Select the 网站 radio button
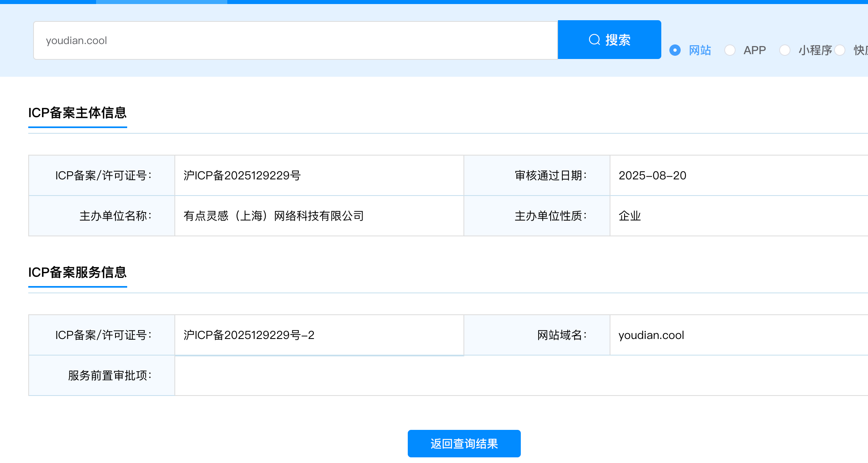Viewport: 868px width, 463px height. pyautogui.click(x=675, y=50)
